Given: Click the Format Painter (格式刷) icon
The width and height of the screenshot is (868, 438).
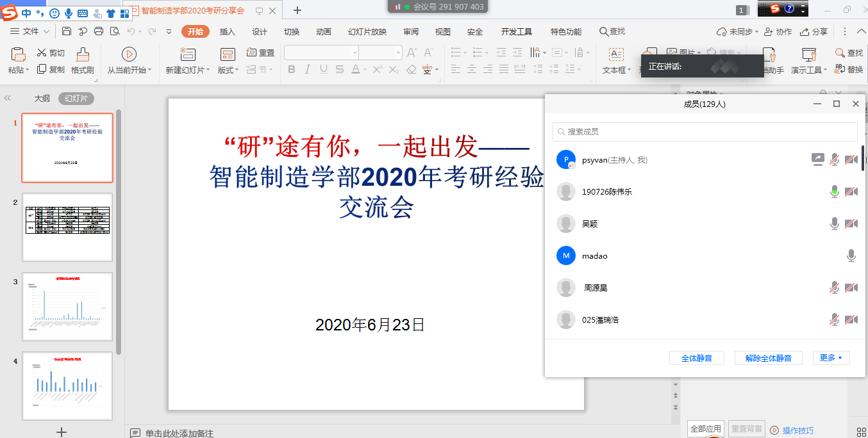Looking at the screenshot, I should tap(83, 55).
